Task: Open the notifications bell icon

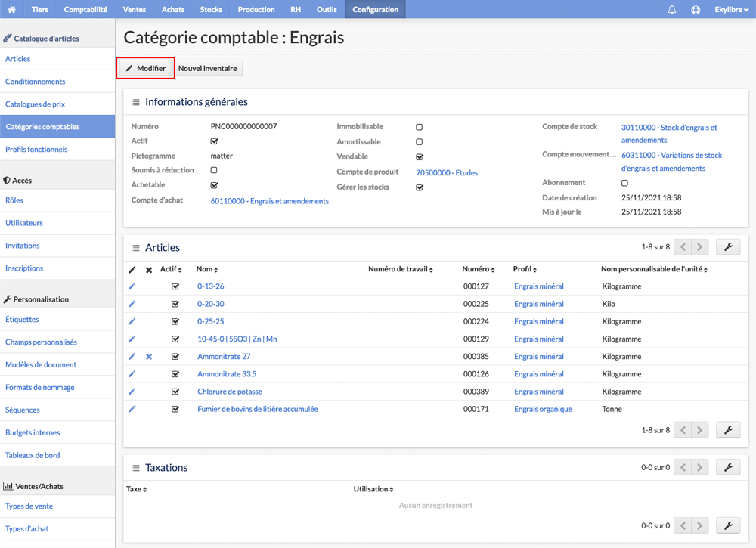Action: [x=671, y=10]
